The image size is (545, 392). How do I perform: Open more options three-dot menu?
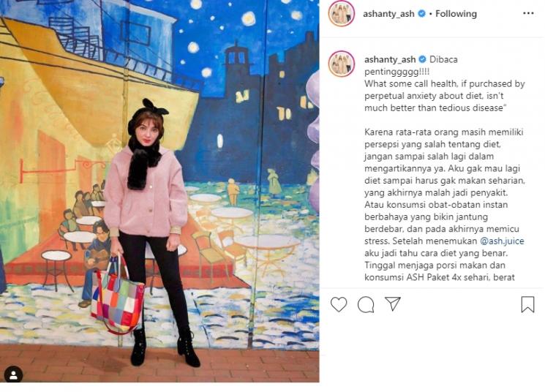[x=528, y=13]
